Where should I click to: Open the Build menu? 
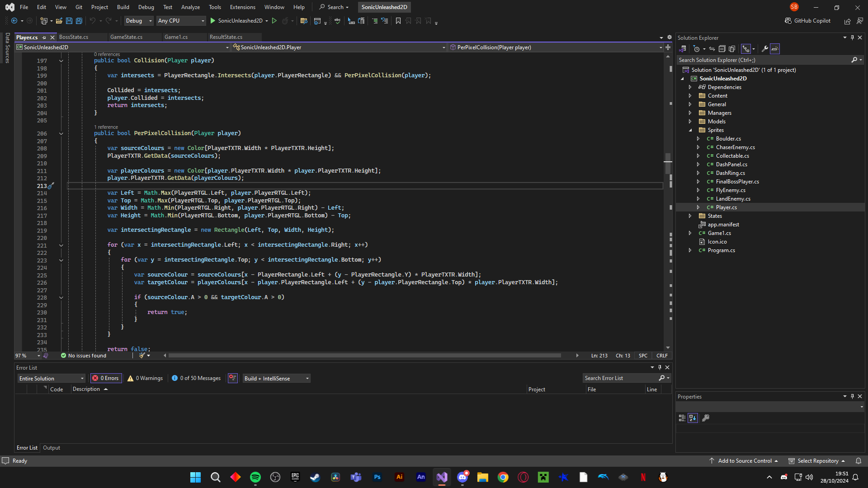[x=123, y=7]
